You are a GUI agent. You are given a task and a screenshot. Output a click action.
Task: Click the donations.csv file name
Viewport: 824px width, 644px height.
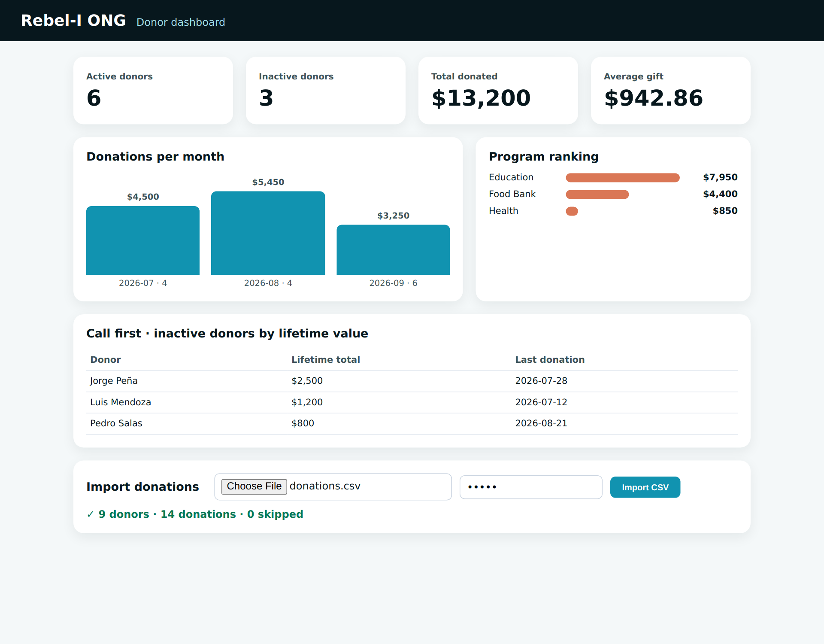tap(325, 486)
